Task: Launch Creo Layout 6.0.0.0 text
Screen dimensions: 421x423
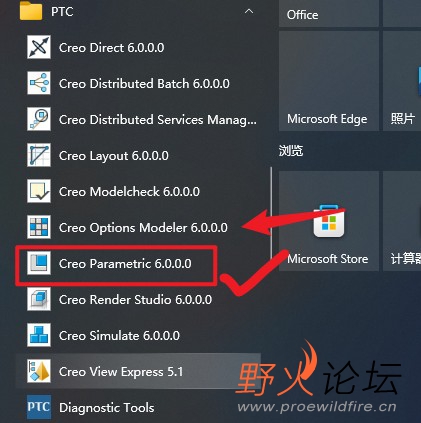Action: tap(114, 156)
